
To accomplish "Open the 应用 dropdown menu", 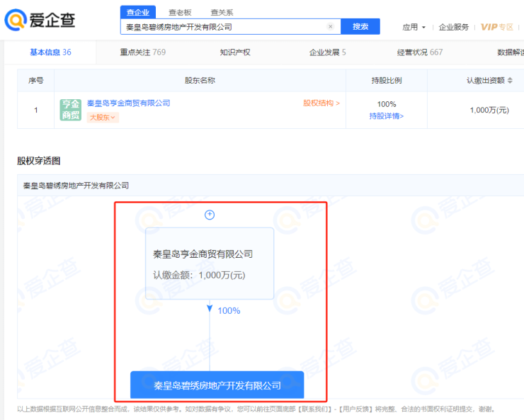I will (x=414, y=27).
